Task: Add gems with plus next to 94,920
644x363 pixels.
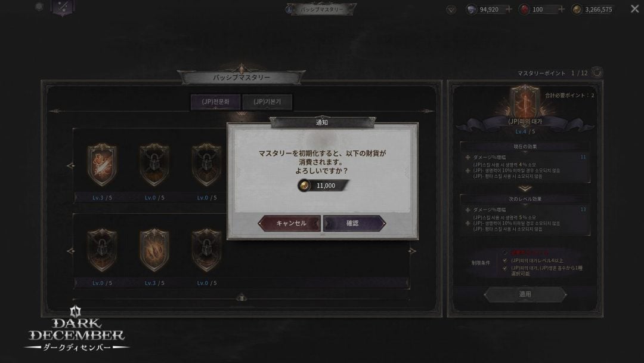Action: click(509, 9)
